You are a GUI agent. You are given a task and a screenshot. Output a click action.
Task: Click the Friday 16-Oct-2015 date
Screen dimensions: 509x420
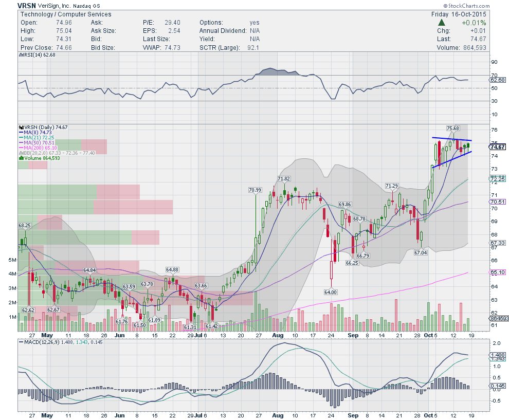point(459,14)
